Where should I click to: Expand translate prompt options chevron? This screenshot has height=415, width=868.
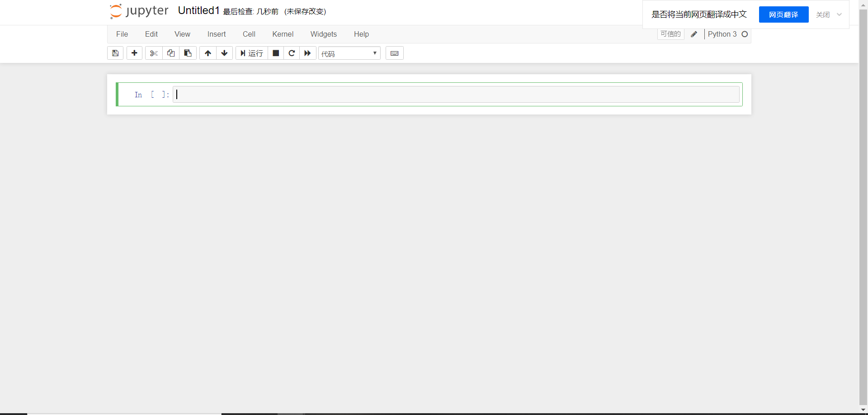840,15
